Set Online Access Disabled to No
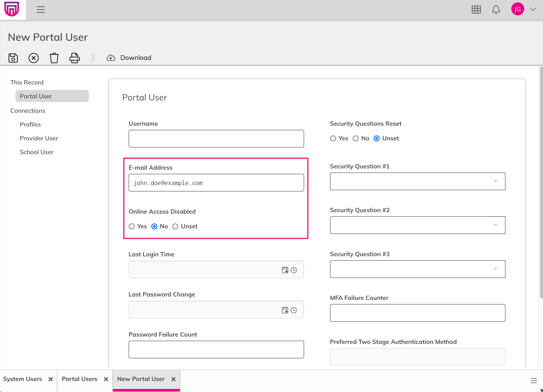 (x=155, y=226)
